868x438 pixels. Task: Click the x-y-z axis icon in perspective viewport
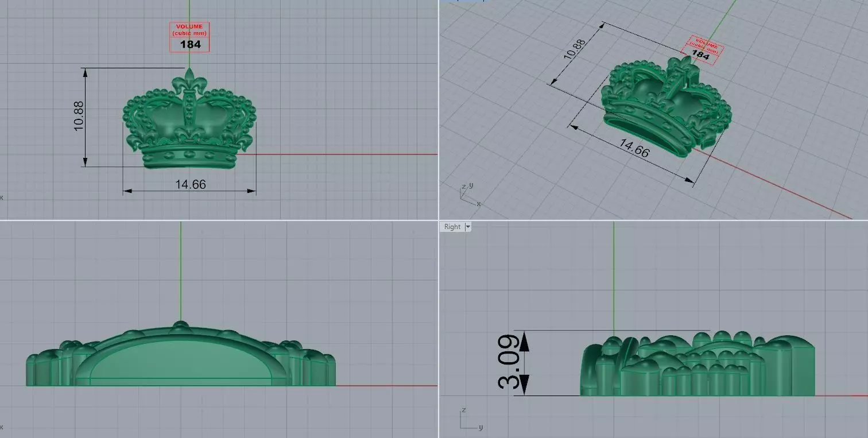point(470,195)
